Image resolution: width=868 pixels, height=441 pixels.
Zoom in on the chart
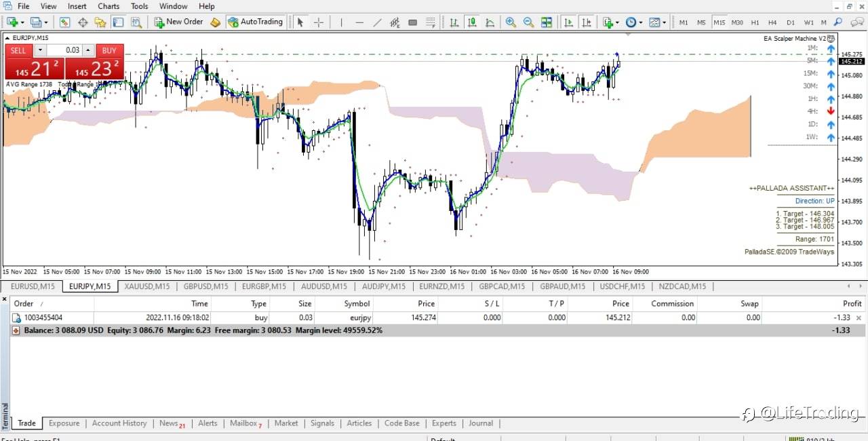(511, 22)
